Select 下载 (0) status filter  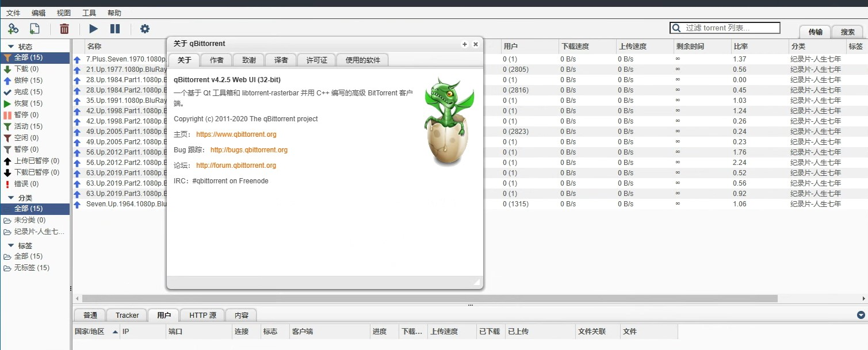35,69
